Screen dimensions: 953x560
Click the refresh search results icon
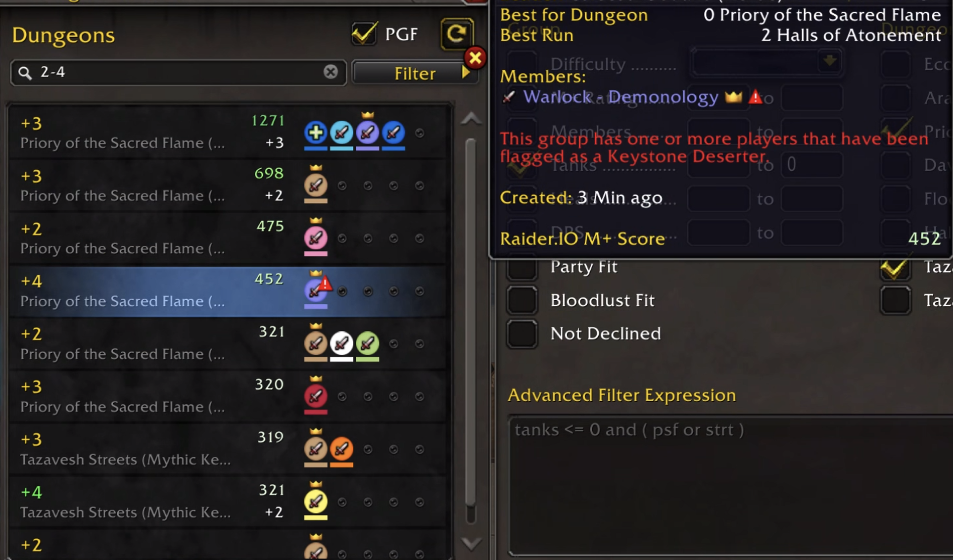pyautogui.click(x=457, y=34)
